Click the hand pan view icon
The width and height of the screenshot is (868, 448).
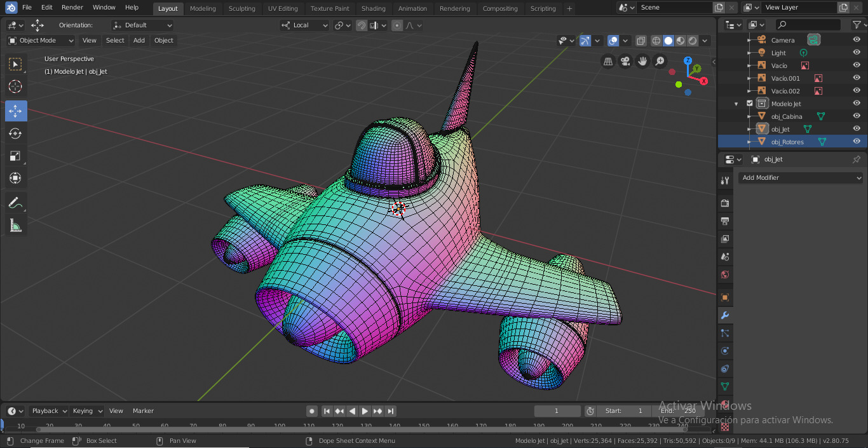pyautogui.click(x=642, y=61)
